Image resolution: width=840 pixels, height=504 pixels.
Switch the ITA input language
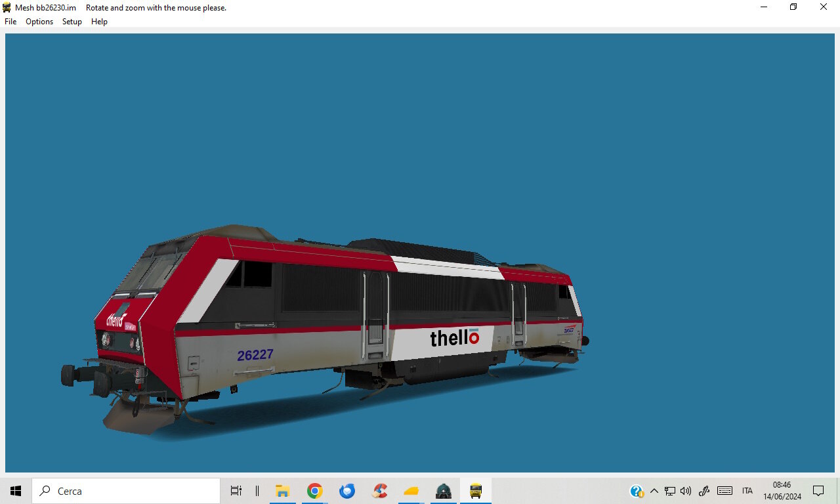tap(747, 491)
